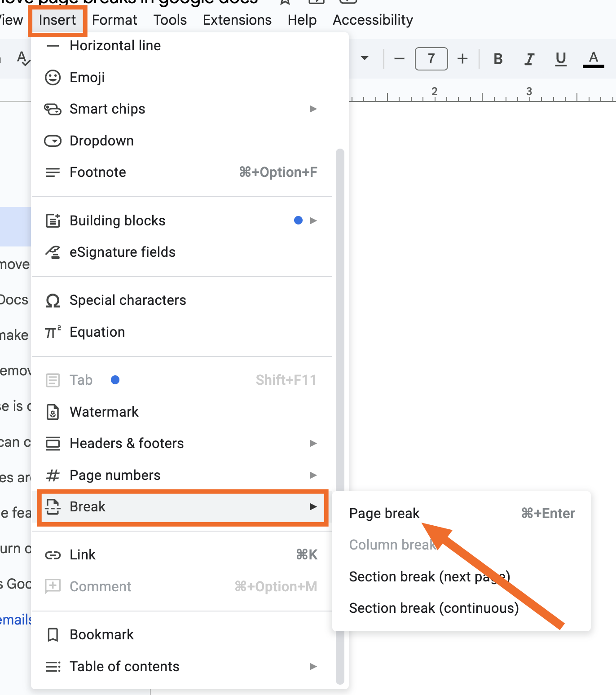The image size is (616, 695).
Task: Click the Equation pi icon
Action: [x=53, y=332]
